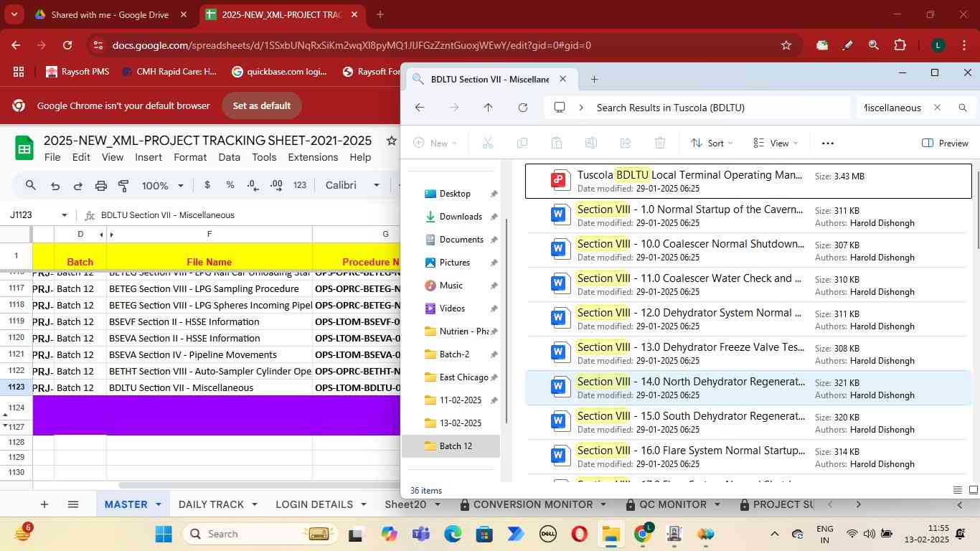Click the Explorer search field Miscellaneous

click(892, 108)
